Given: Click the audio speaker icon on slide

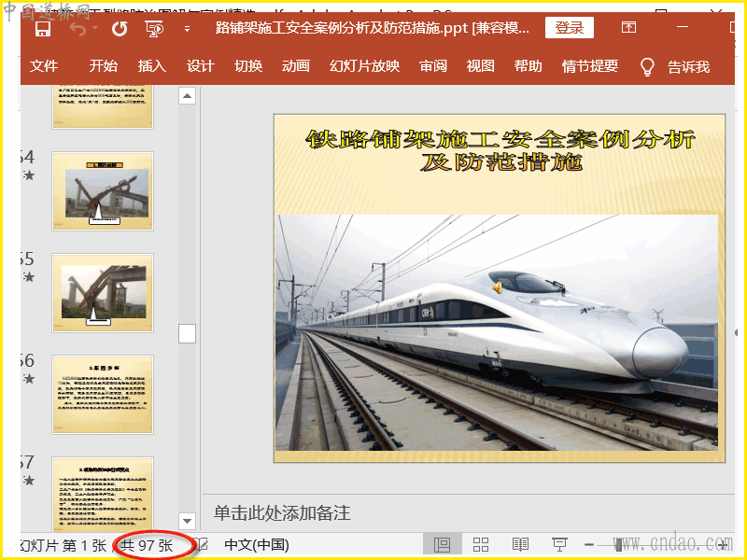Looking at the screenshot, I should click(497, 287).
